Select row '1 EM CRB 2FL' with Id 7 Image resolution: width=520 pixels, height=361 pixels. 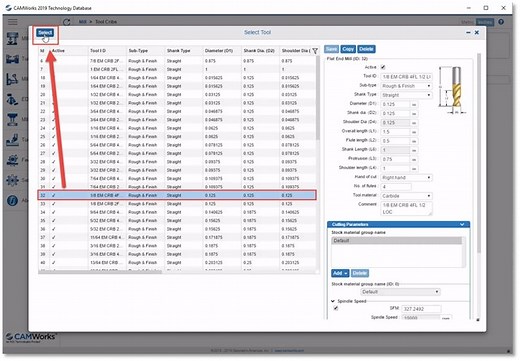pyautogui.click(x=177, y=69)
